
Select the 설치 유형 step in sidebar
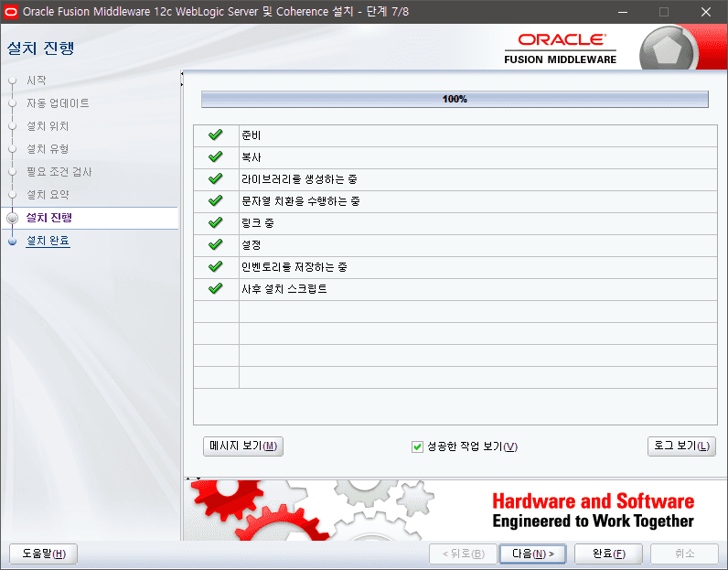[x=48, y=149]
